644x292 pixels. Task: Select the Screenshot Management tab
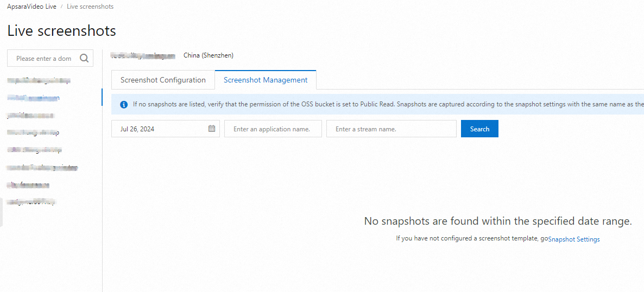[266, 80]
